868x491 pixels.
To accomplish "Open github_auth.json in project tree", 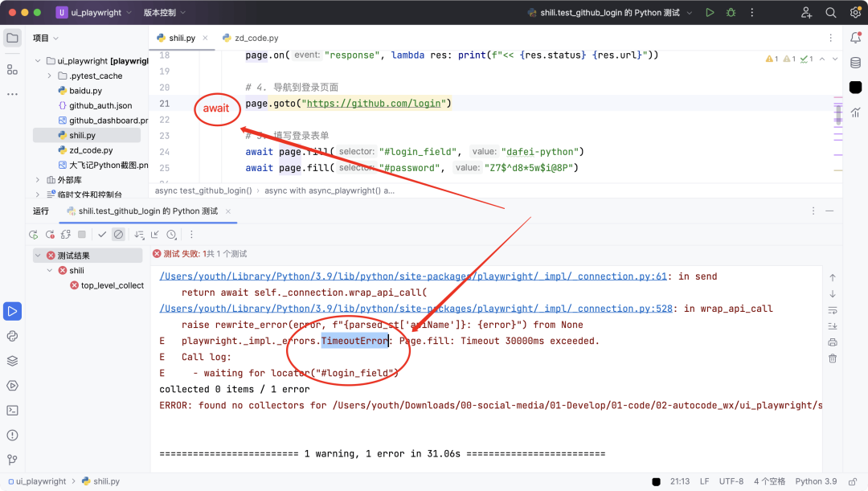I will pos(95,105).
